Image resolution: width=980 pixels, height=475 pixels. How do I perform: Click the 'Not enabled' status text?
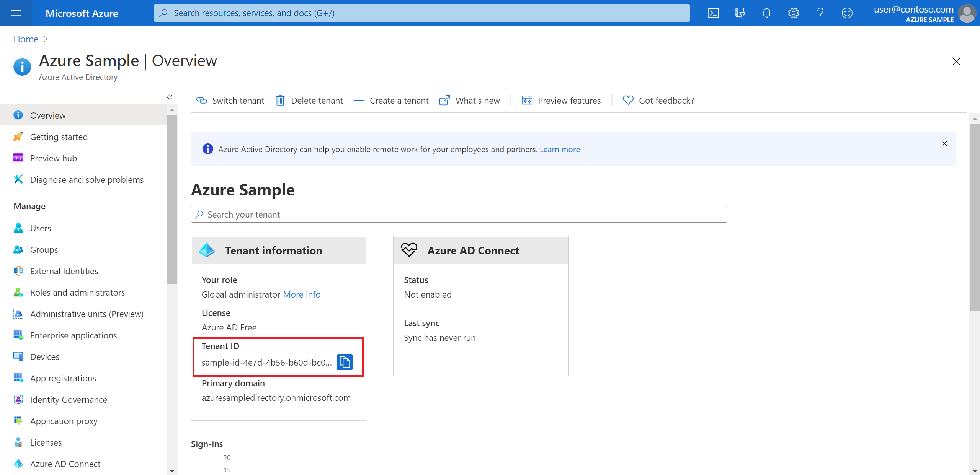click(x=428, y=294)
